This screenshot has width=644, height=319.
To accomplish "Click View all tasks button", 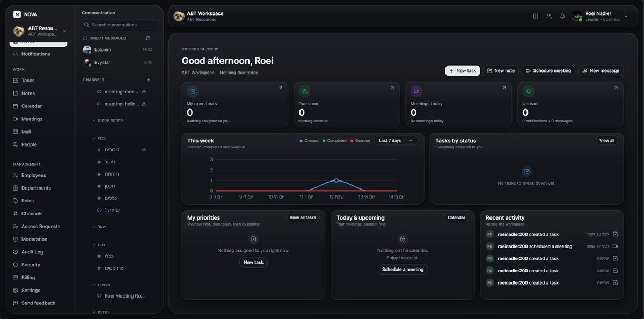I will (x=303, y=218).
